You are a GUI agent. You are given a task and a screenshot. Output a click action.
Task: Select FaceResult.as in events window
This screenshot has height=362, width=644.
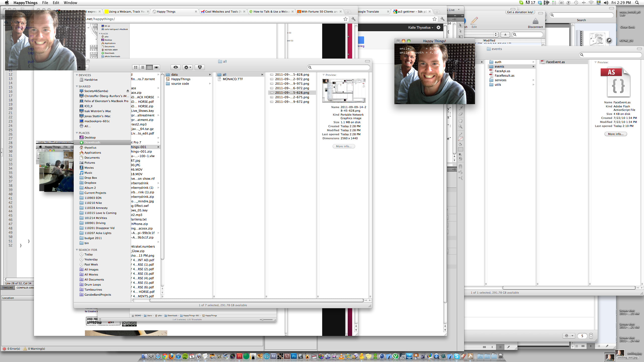tap(511, 76)
